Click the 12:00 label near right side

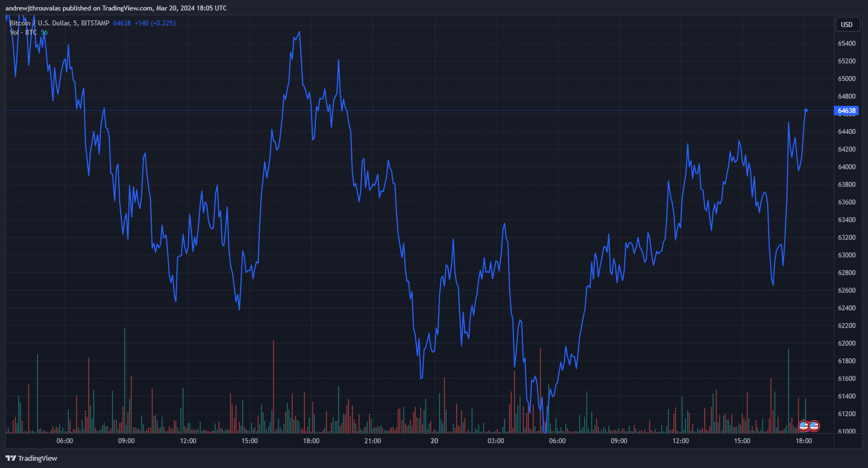[681, 441]
